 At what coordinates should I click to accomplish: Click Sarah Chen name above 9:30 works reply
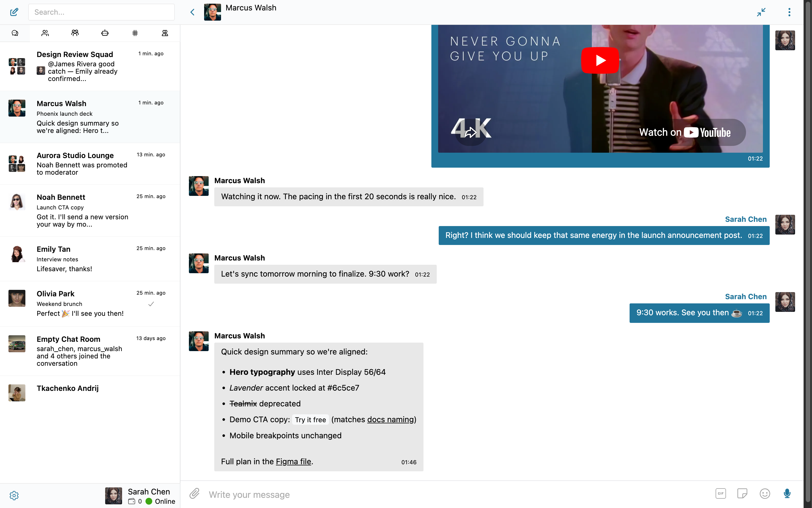coord(745,296)
